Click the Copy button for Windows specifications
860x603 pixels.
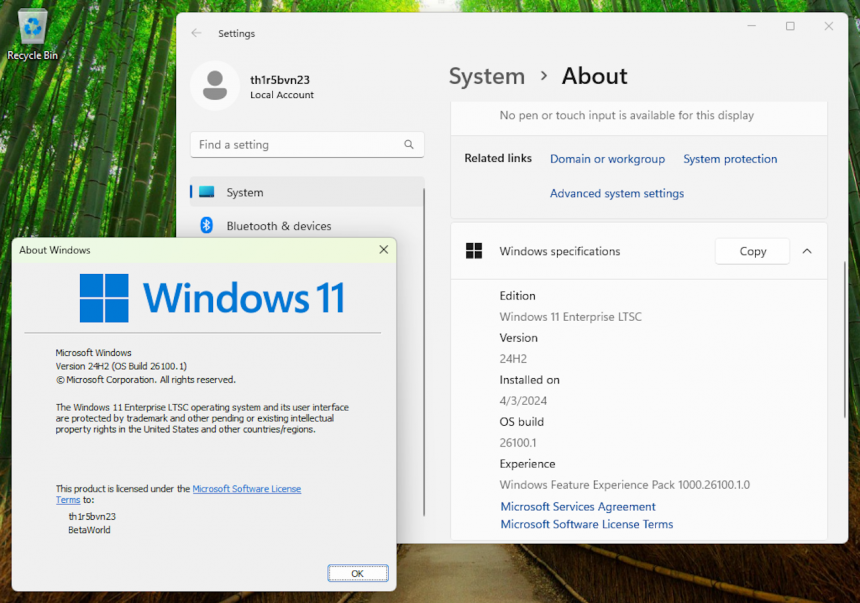(752, 251)
